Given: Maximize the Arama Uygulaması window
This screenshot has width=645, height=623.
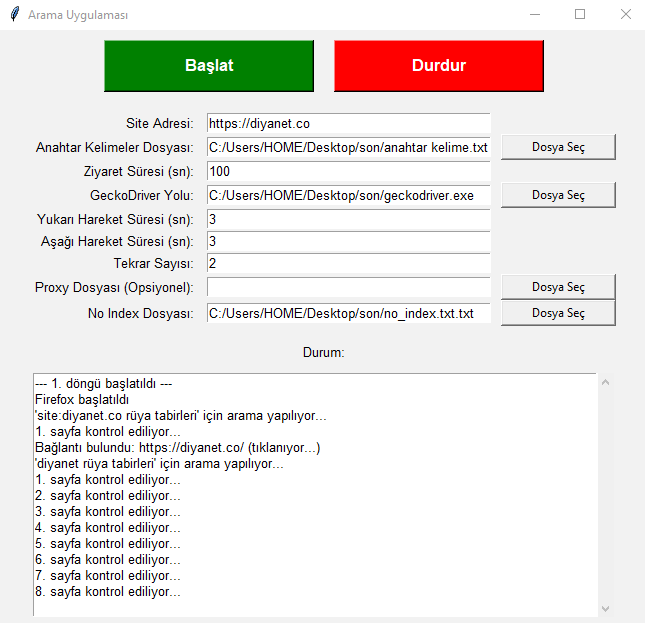Looking at the screenshot, I should tap(580, 14).
